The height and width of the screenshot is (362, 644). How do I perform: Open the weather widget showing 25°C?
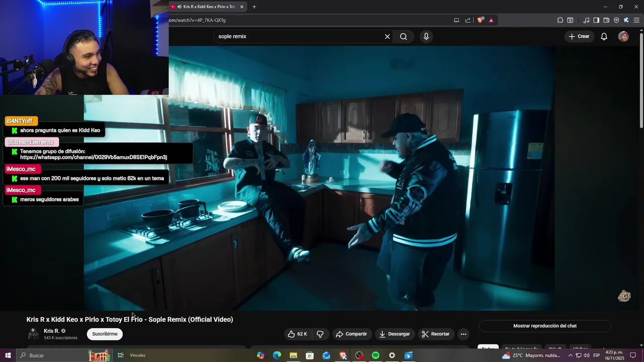(532, 355)
